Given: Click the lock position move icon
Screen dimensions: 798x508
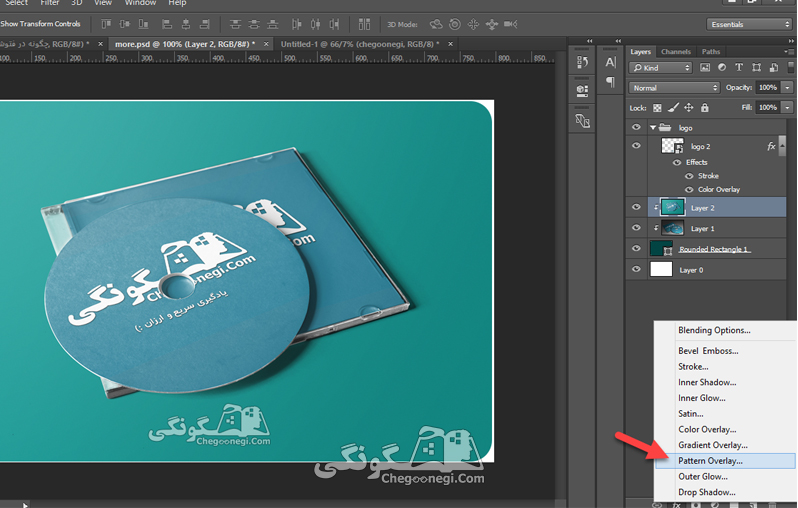Looking at the screenshot, I should tap(689, 107).
